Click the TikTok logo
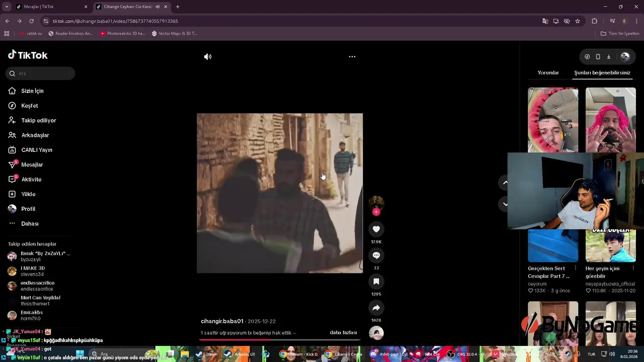The width and height of the screenshot is (644, 362). 28,55
